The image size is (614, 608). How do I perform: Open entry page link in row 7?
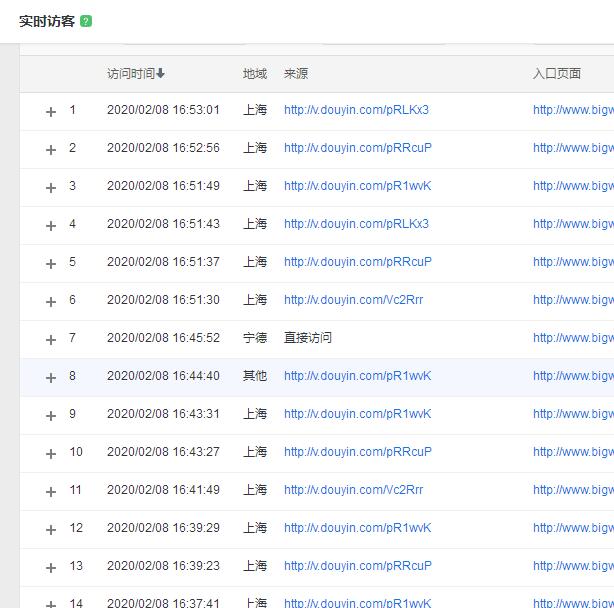click(573, 338)
